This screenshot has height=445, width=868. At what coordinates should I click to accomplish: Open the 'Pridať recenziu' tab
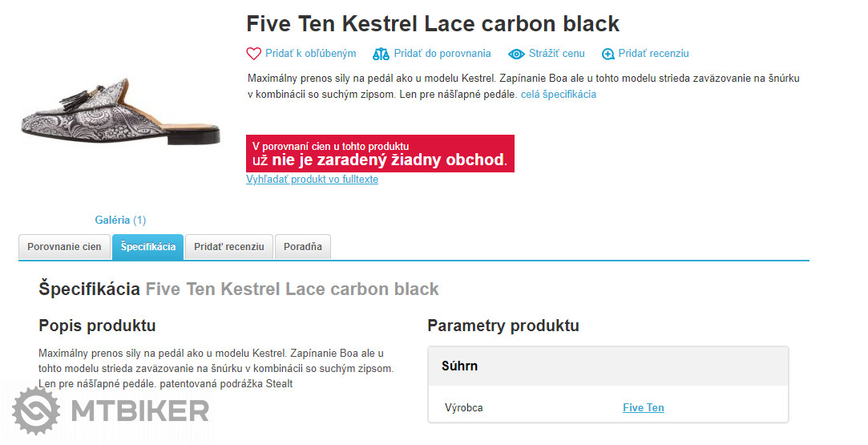tap(228, 247)
